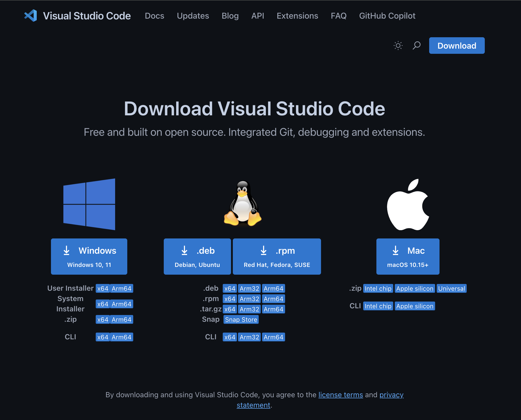The height and width of the screenshot is (420, 521).
Task: Click the Windows logo image
Action: 89,204
